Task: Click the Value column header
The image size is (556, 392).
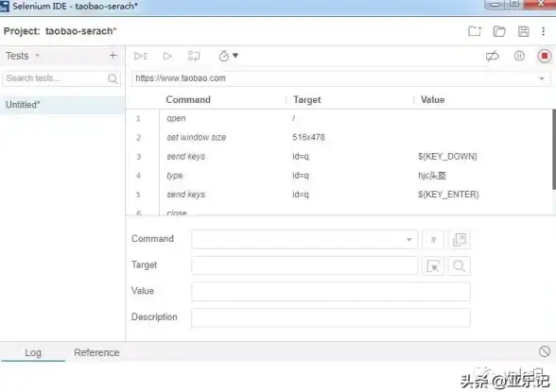Action: point(433,100)
